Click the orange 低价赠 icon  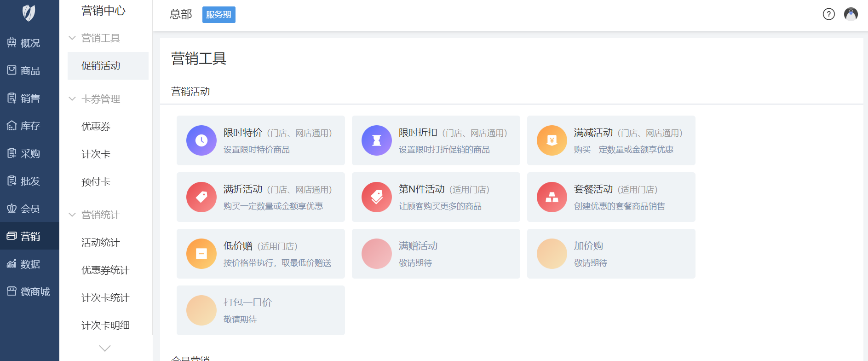click(201, 254)
